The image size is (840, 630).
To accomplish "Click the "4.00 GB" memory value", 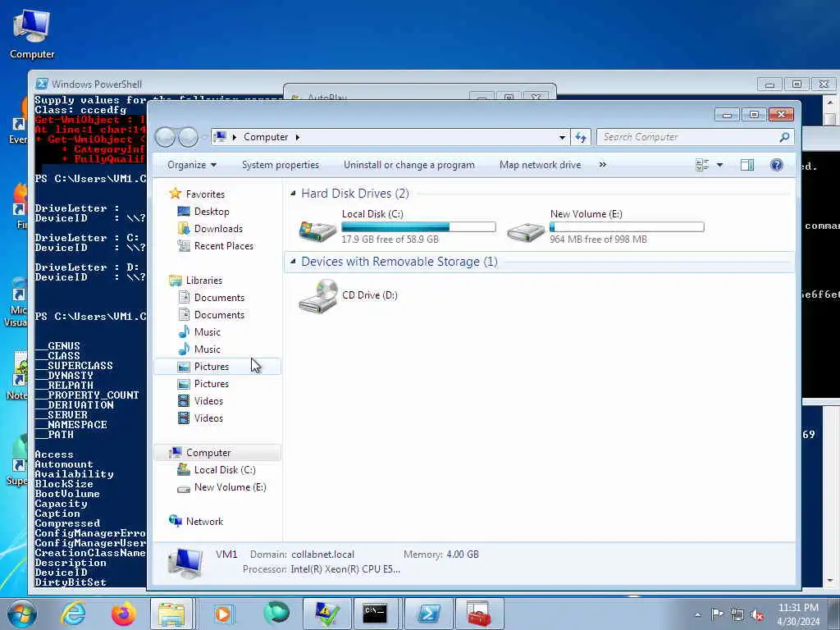I will coord(463,555).
